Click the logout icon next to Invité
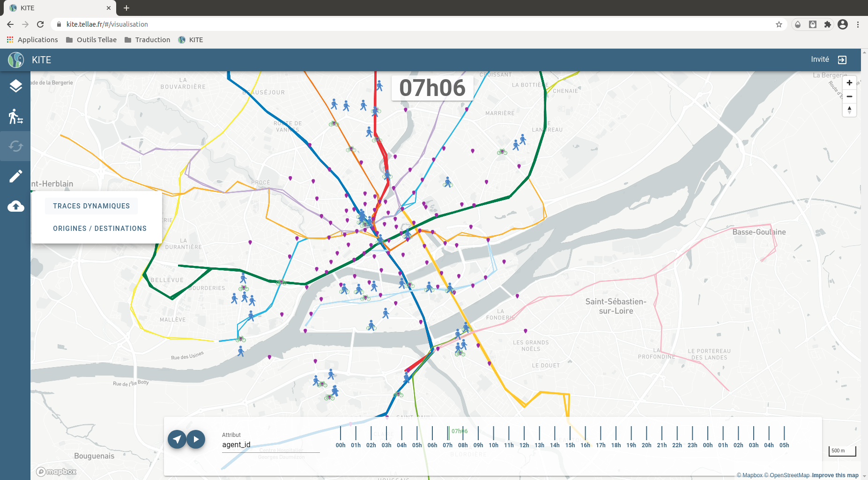Viewport: 868px width, 480px height. (x=842, y=59)
